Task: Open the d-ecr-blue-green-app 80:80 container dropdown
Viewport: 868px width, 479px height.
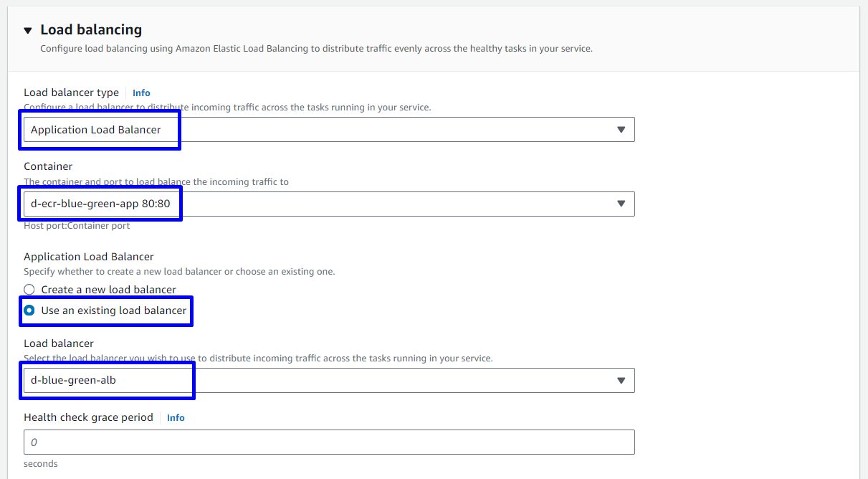Action: point(323,204)
